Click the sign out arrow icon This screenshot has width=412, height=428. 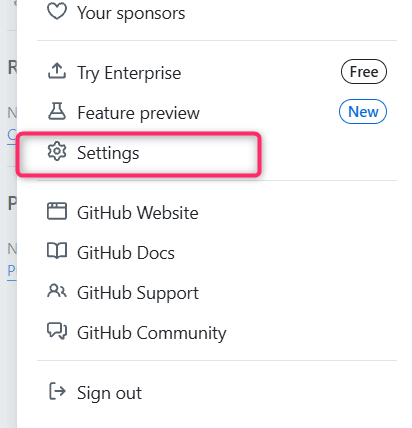coord(57,391)
